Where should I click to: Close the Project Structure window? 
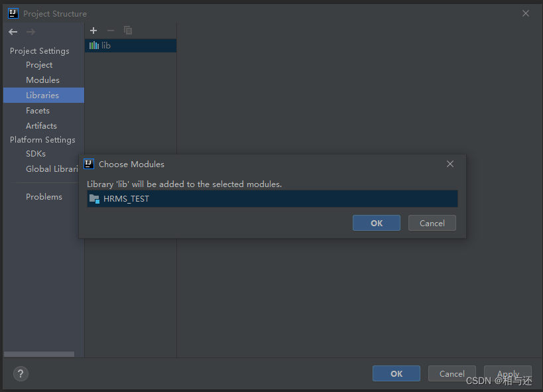click(x=525, y=13)
